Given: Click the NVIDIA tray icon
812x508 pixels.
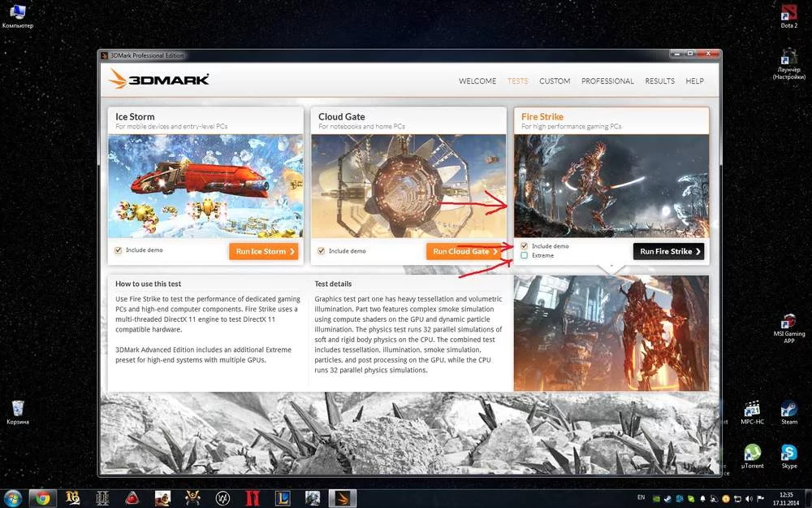Looking at the screenshot, I should (657, 499).
